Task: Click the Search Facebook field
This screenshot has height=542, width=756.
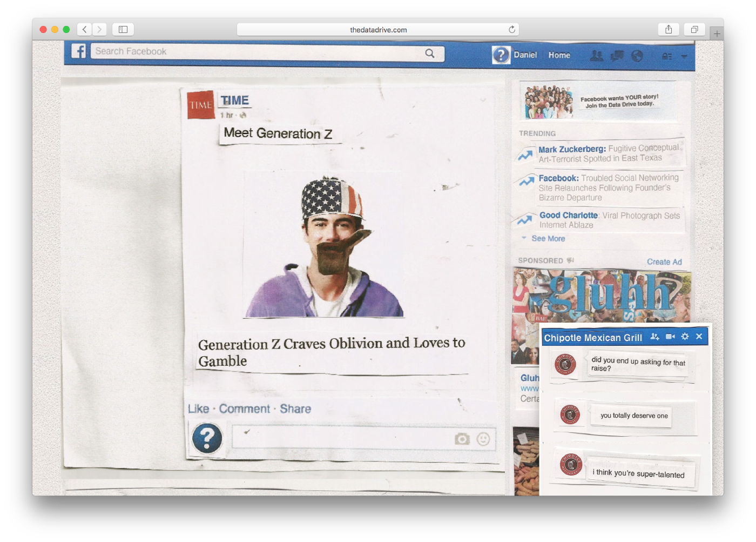Action: click(x=267, y=52)
